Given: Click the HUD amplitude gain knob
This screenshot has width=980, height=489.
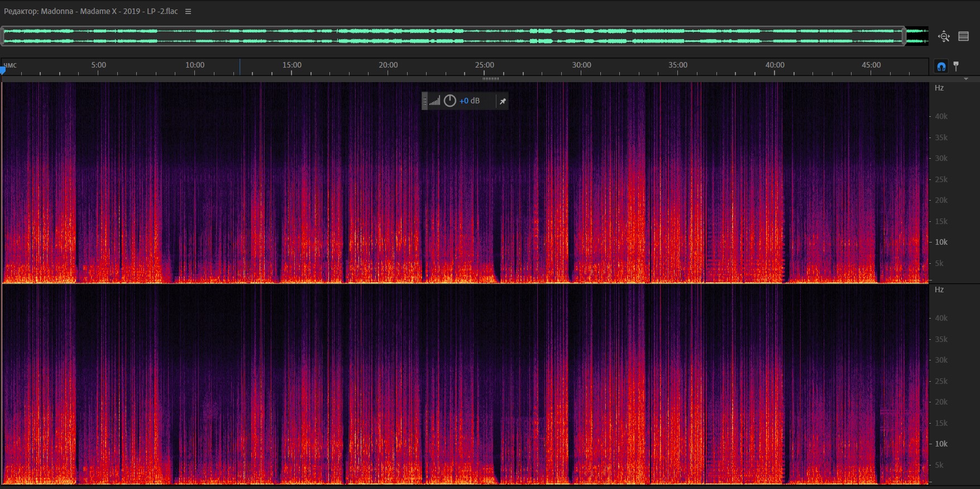Looking at the screenshot, I should tap(450, 101).
